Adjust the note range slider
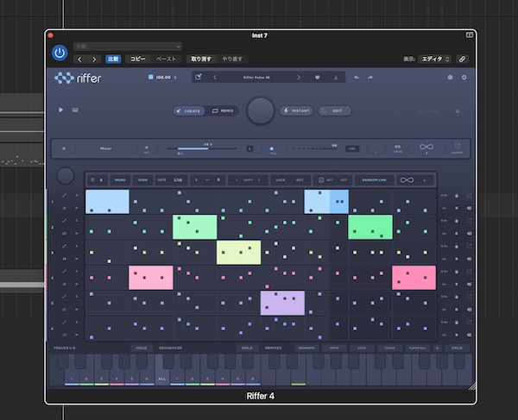Image resolution: width=518 pixels, height=420 pixels. 201,149
